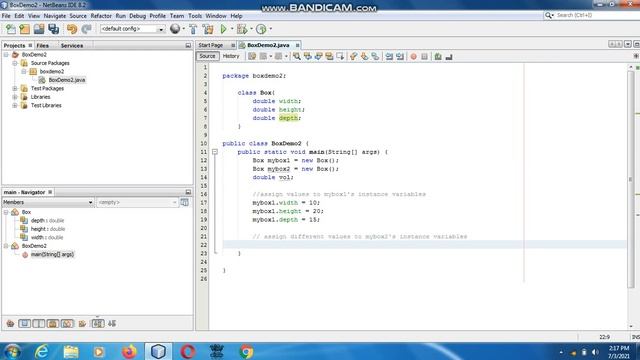Toggle Show Static Members filter in Navigator
This screenshot has height=360, width=640.
(x=38, y=324)
